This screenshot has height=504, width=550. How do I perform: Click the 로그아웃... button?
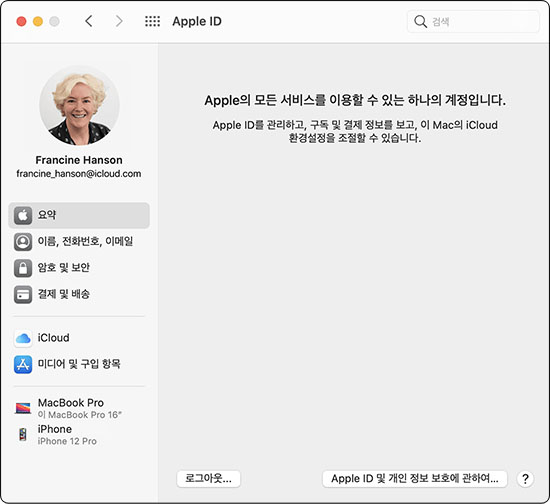pos(208,479)
